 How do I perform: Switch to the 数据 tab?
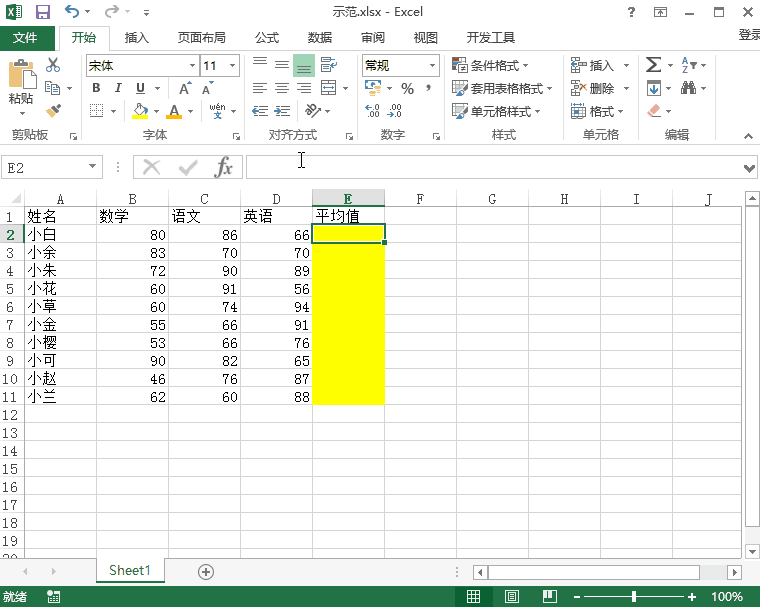(320, 37)
